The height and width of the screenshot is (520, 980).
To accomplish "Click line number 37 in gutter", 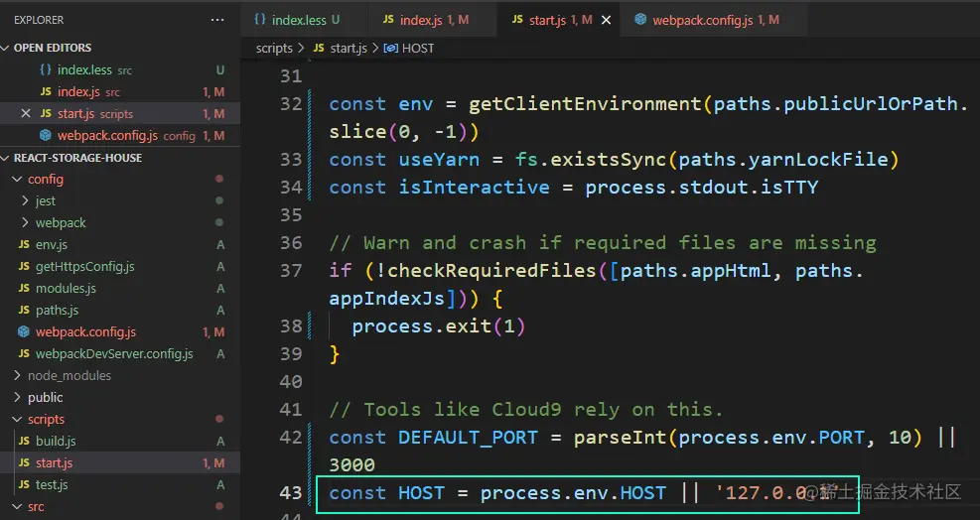I will [x=291, y=271].
